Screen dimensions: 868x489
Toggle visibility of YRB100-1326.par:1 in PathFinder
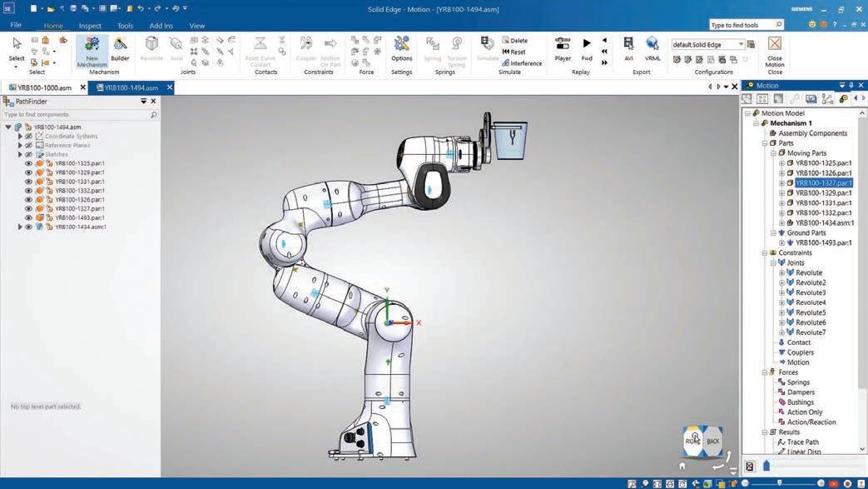point(28,200)
